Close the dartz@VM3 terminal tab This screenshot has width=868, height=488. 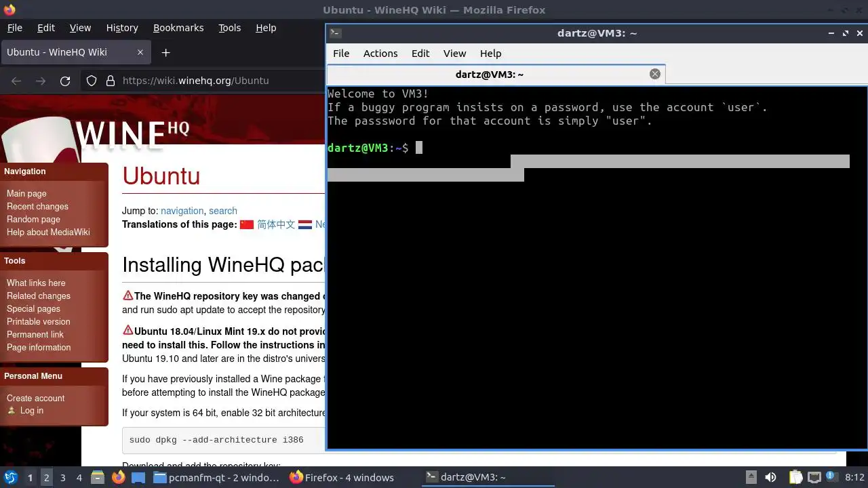(x=655, y=74)
